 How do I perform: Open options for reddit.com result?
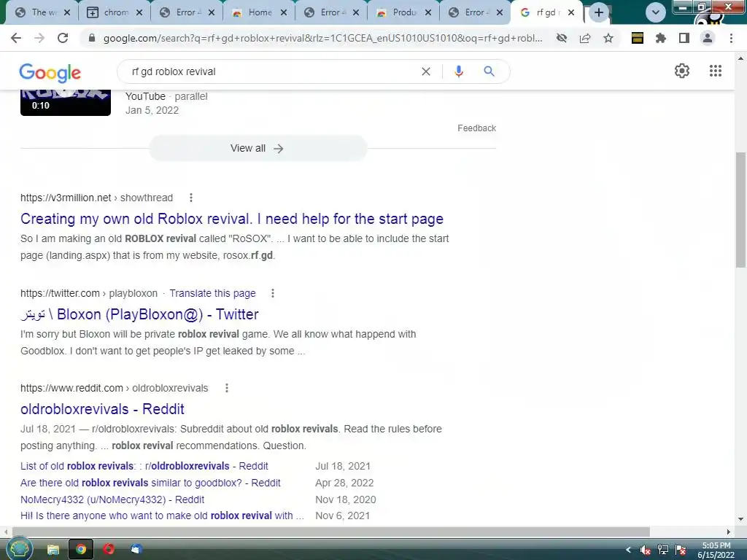pyautogui.click(x=227, y=388)
